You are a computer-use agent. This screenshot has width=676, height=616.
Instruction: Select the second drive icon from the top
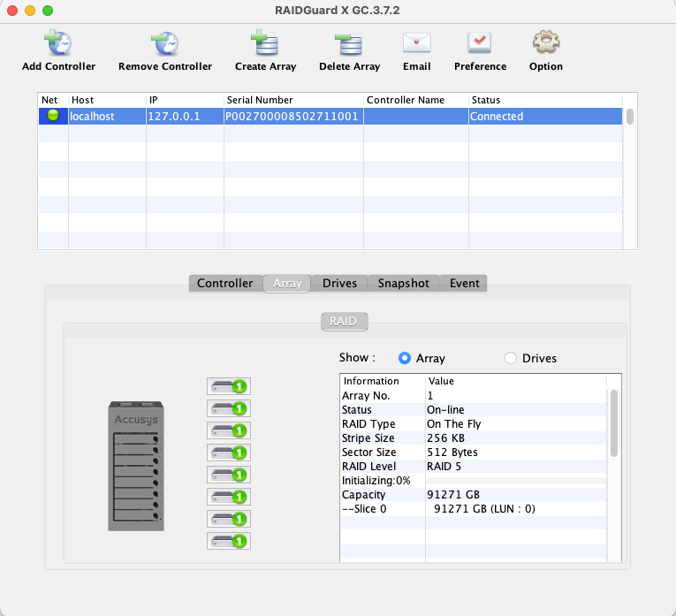[229, 408]
